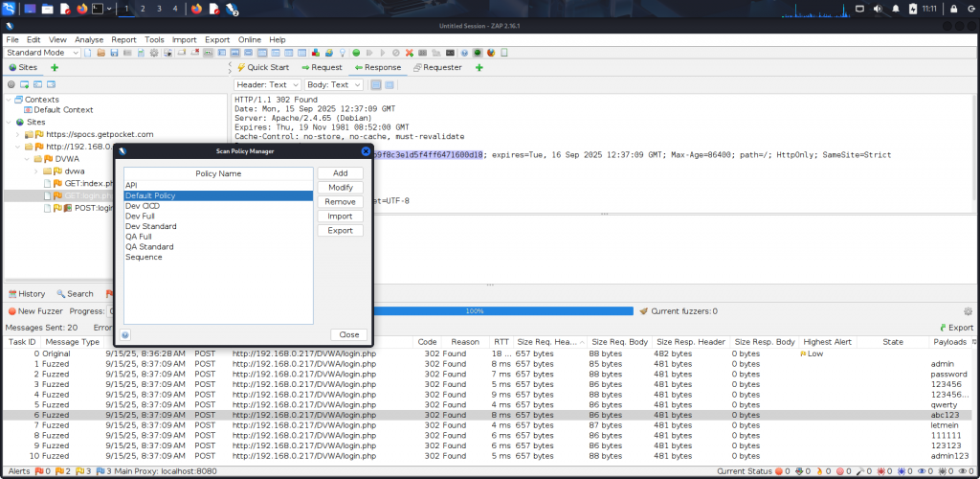Click the Modify button
Screen dimensions: 980x479
click(340, 188)
